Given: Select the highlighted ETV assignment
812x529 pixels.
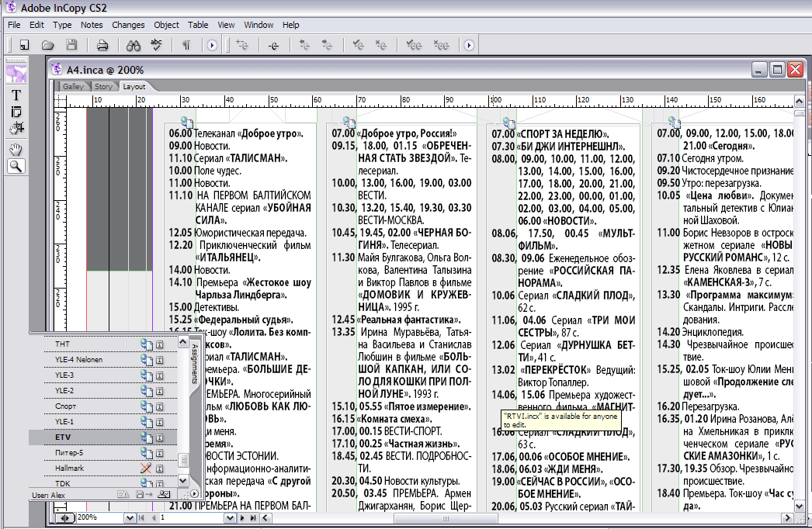Looking at the screenshot, I should pos(102,437).
